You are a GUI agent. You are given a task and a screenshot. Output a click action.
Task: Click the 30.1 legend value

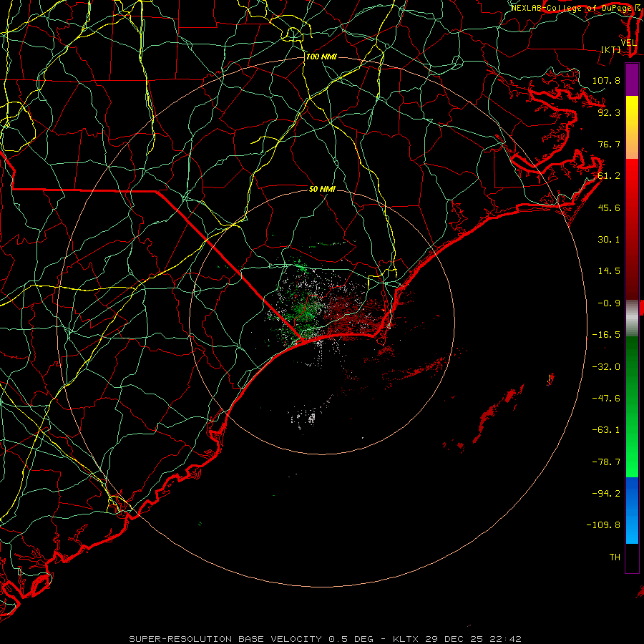point(609,240)
